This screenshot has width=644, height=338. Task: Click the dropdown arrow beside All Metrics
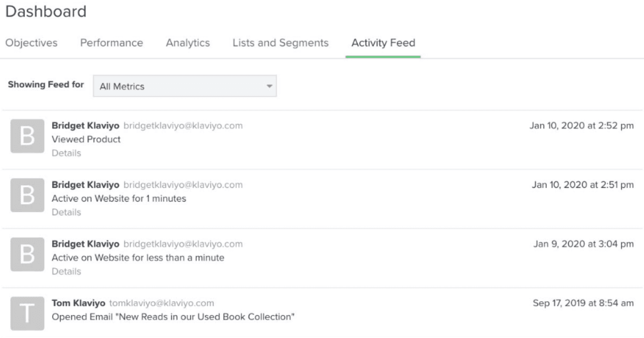(x=269, y=86)
